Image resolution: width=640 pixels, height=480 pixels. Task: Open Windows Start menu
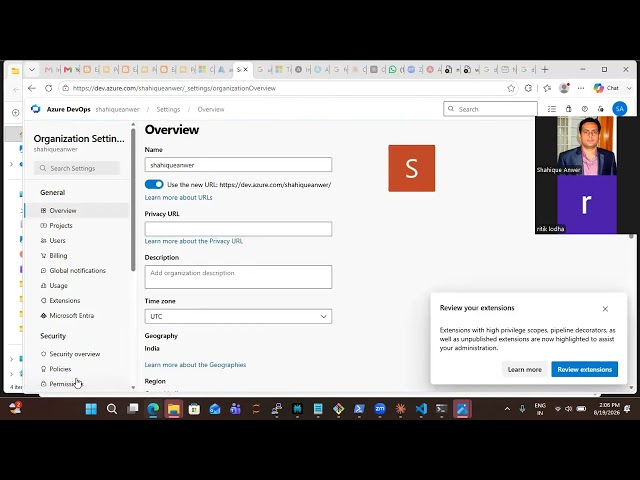91,409
